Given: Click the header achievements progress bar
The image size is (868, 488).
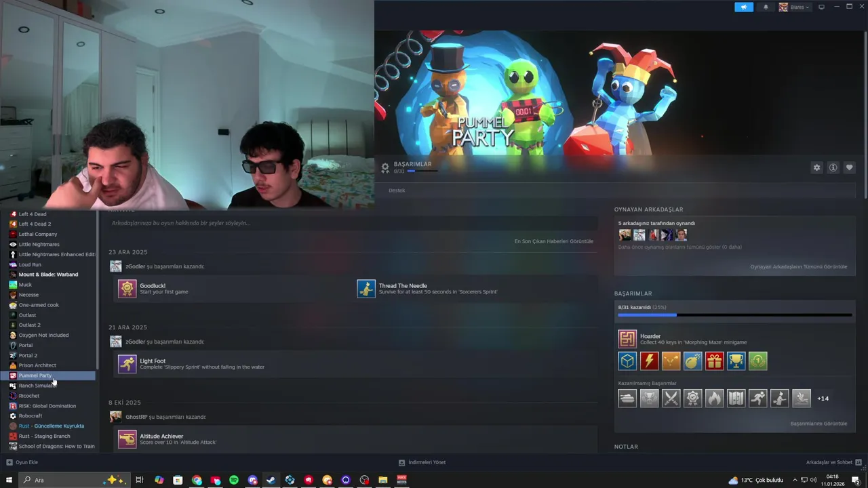Looking at the screenshot, I should 421,171.
